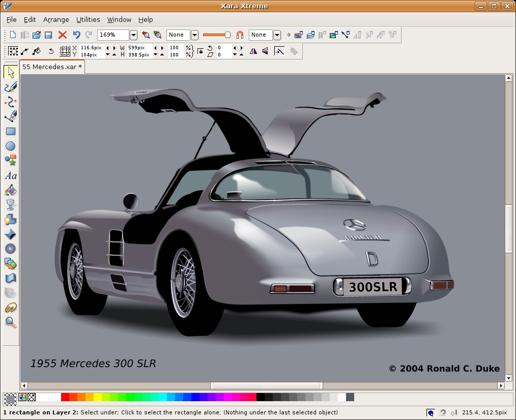516x420 pixels.
Task: Select the Contour tool
Action: coord(11,249)
